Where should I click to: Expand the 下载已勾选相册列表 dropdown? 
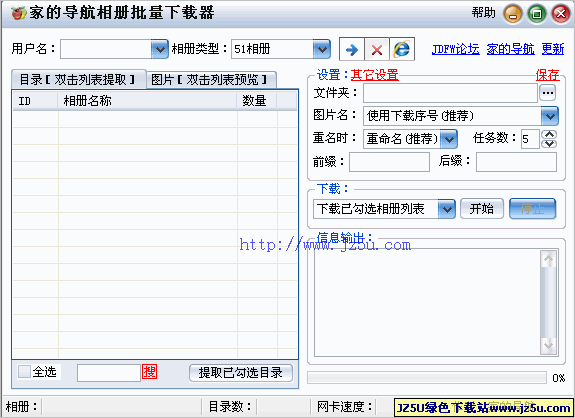(446, 209)
